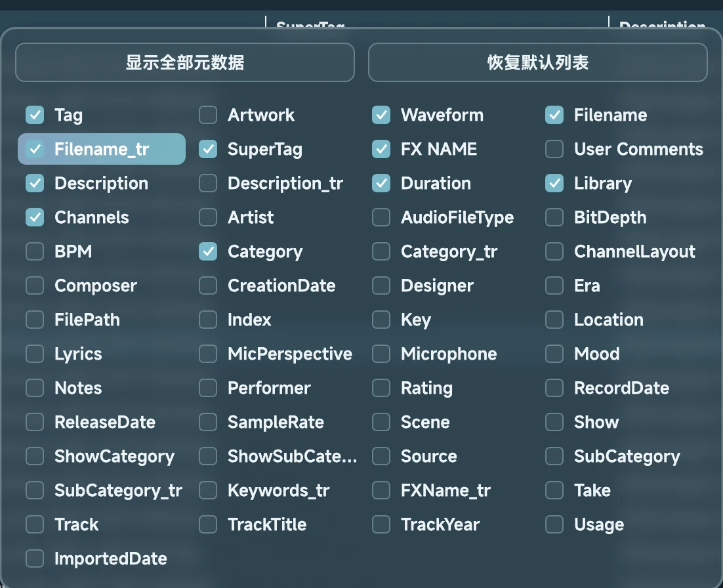Check the AudioFileType checkbox
The width and height of the screenshot is (723, 588).
pos(381,217)
